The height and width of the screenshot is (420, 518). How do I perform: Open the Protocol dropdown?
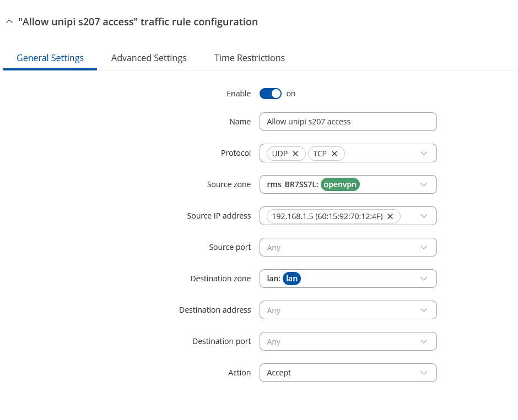(423, 154)
